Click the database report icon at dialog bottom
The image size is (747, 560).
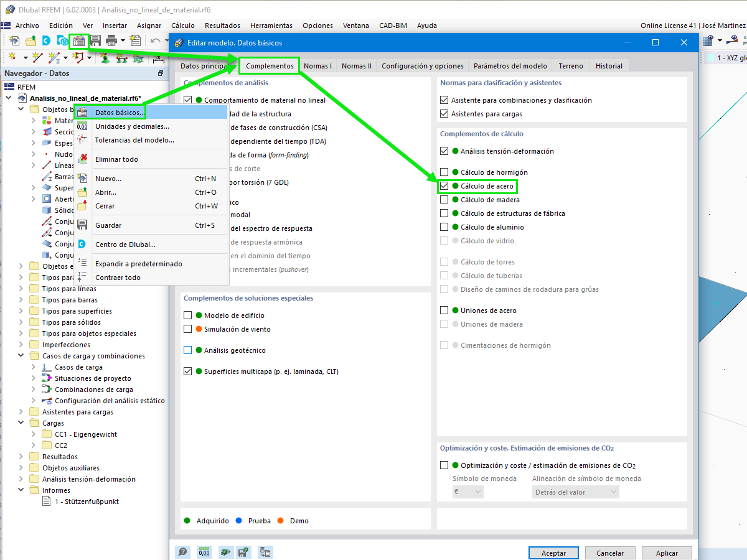pos(266,552)
